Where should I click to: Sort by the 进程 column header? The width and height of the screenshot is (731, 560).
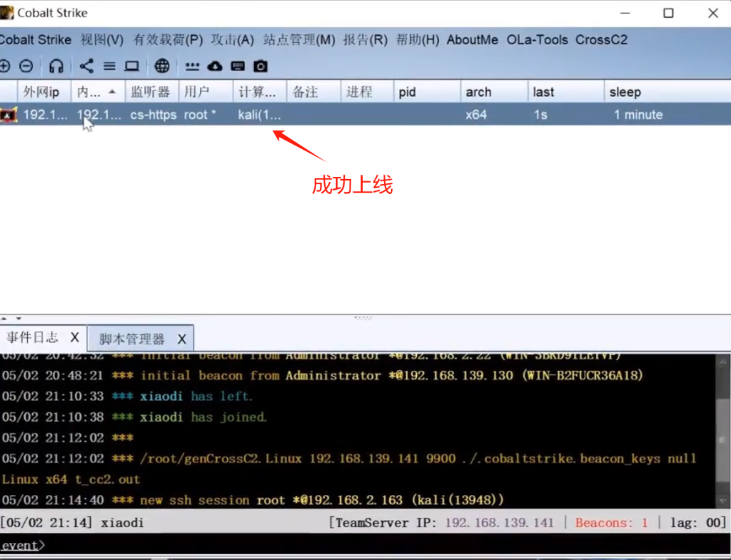(x=368, y=92)
